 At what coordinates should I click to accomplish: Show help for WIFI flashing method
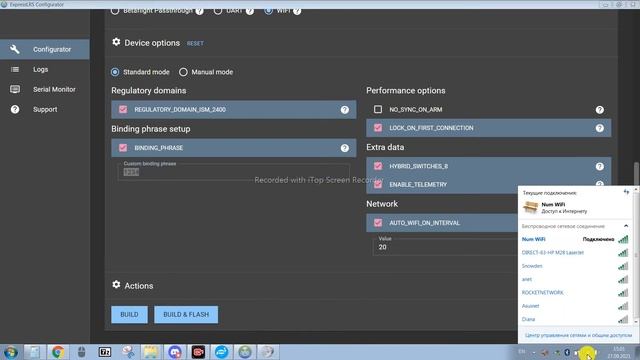click(297, 11)
